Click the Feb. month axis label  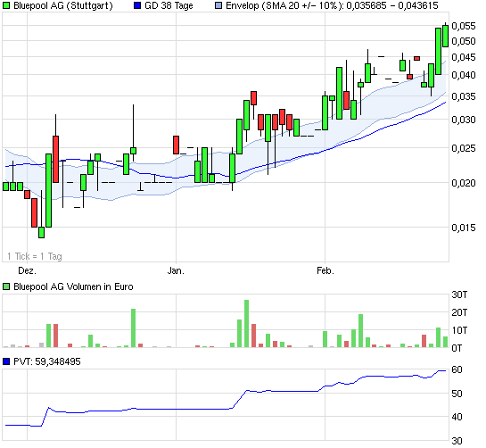(x=325, y=270)
